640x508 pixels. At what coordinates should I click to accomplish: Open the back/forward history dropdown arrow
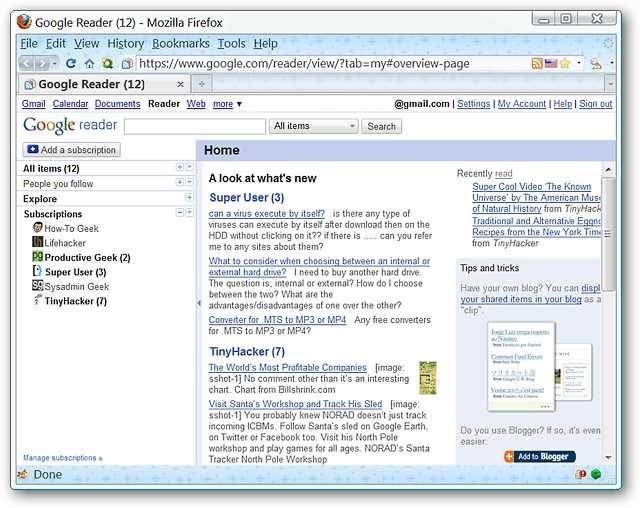[54, 64]
